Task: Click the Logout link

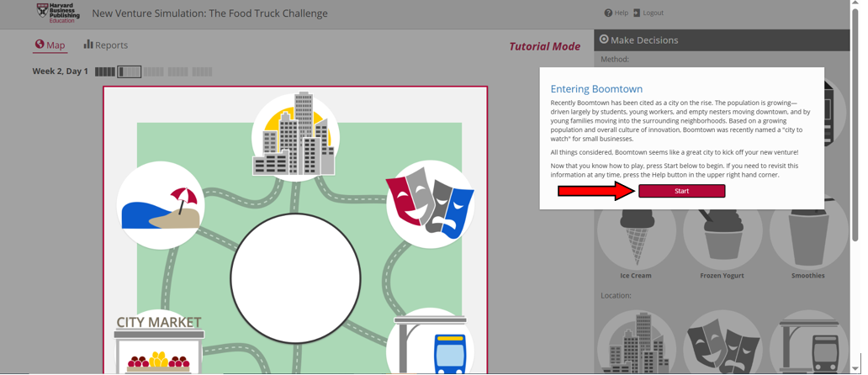Action: pyautogui.click(x=648, y=13)
